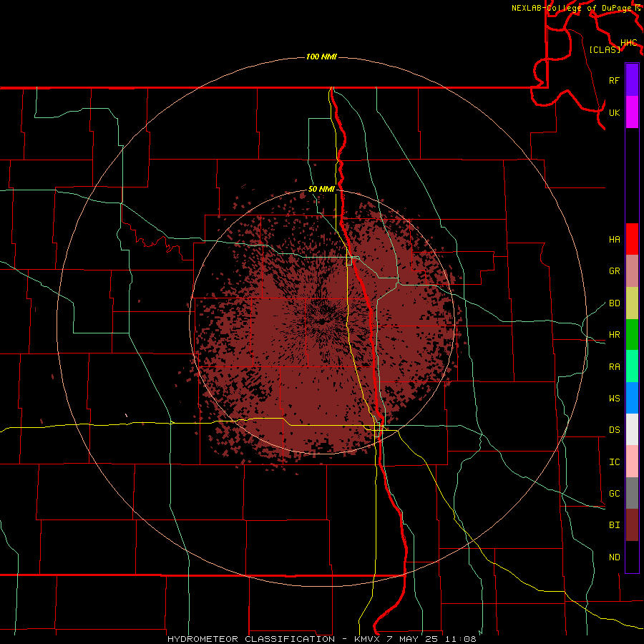This screenshot has height=644, width=644.
Task: Click the IC legend label
Action: pyautogui.click(x=615, y=462)
